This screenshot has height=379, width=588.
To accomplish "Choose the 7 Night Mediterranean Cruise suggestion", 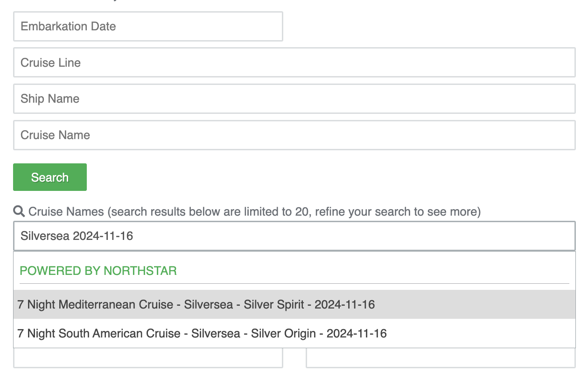I will [x=294, y=305].
